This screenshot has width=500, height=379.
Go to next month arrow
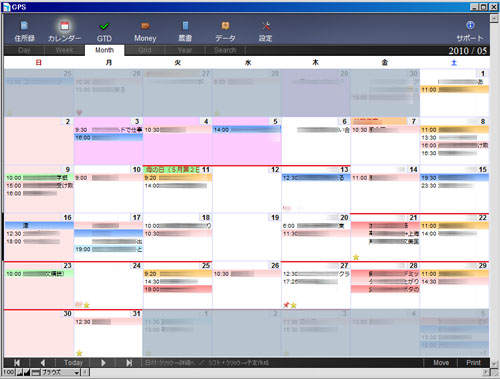pos(103,363)
